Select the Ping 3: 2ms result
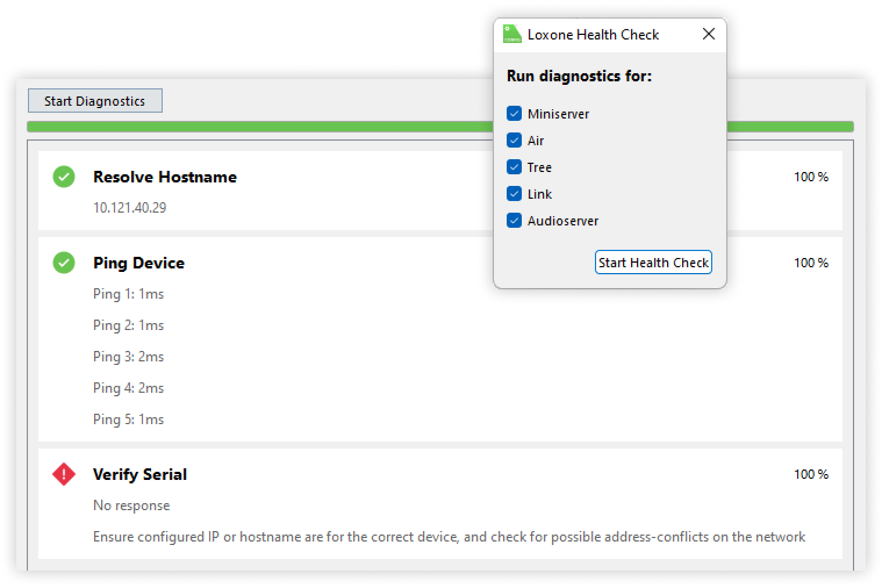This screenshot has height=588, width=882. coord(128,357)
